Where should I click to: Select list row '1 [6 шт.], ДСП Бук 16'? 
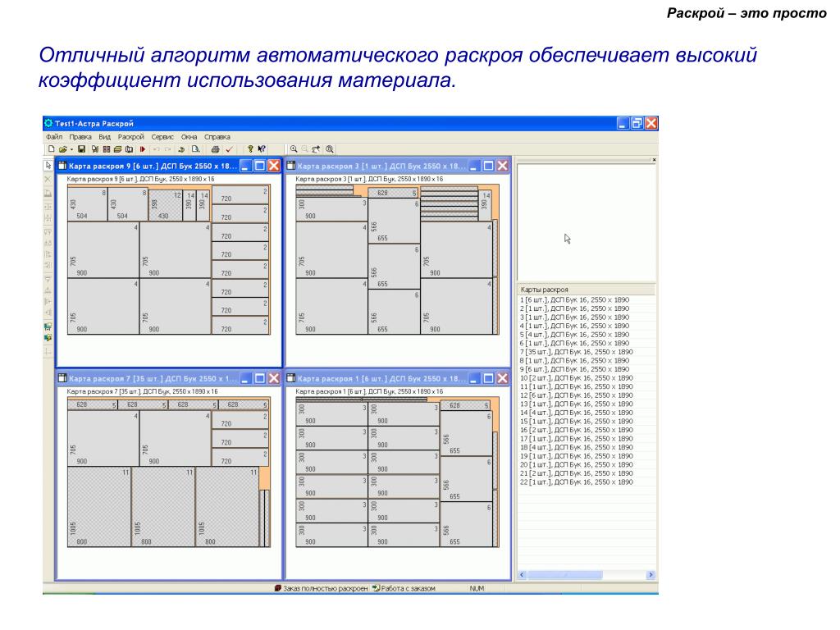[x=586, y=300]
